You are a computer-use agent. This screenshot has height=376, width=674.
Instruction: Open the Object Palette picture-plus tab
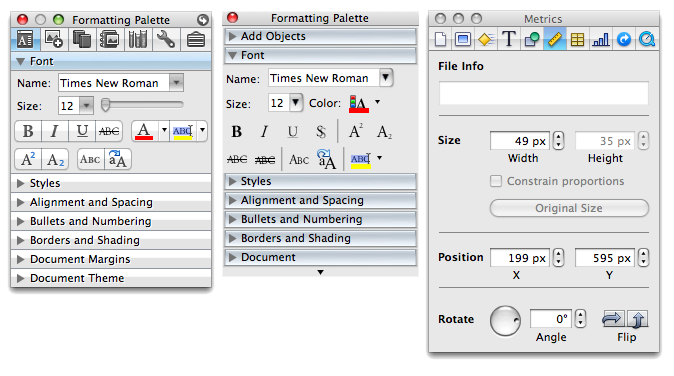[54, 40]
